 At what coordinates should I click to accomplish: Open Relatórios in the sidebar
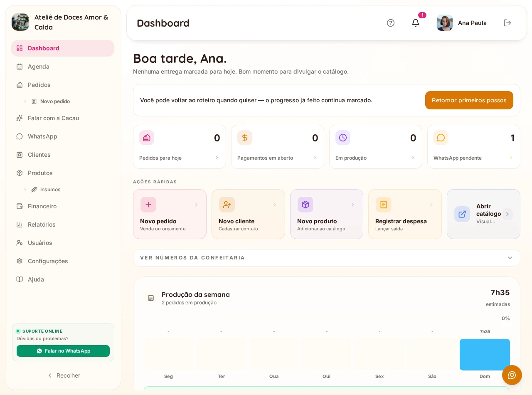click(x=63, y=225)
